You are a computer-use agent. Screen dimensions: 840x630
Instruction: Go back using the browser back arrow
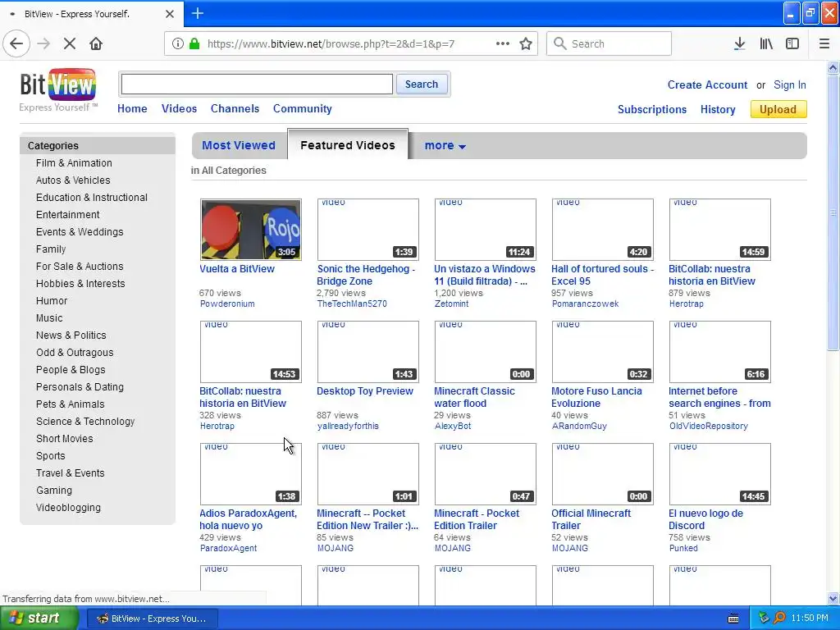(16, 44)
